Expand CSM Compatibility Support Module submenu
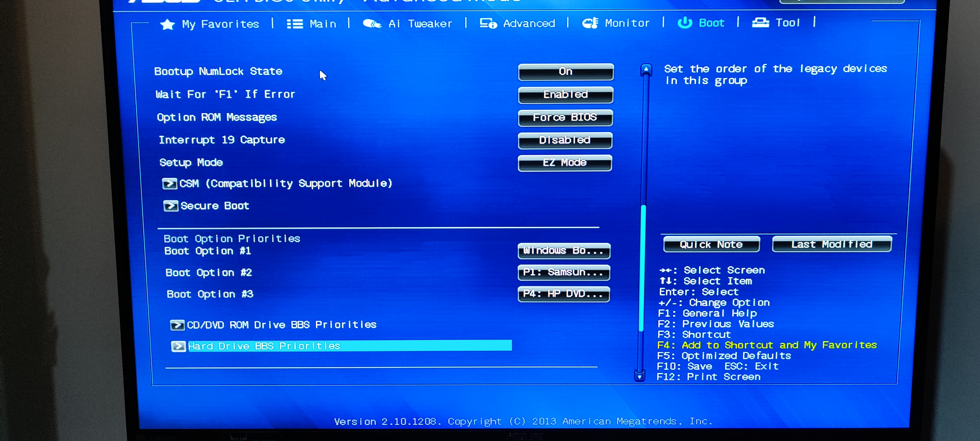Image resolution: width=980 pixels, height=441 pixels. pyautogui.click(x=277, y=184)
